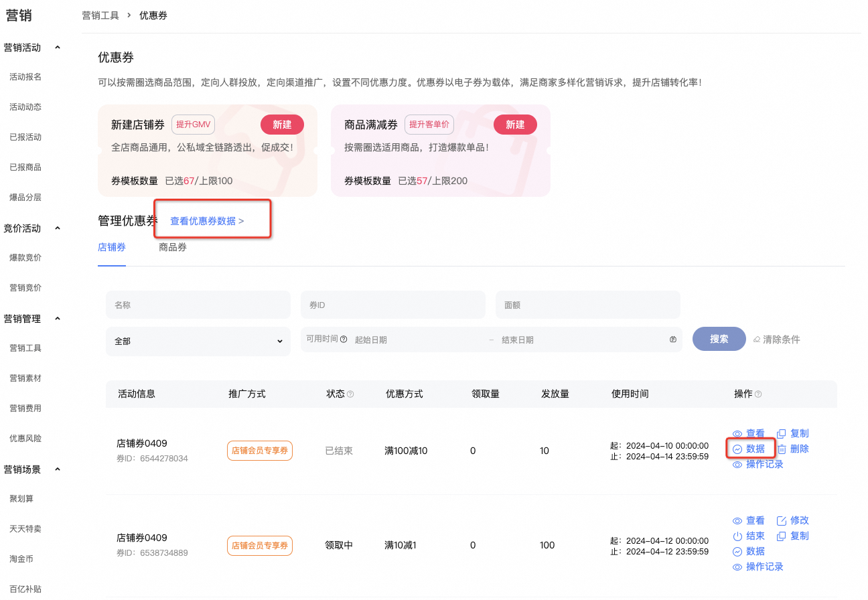Click the 提升客单价 tag
Image resolution: width=868 pixels, height=600 pixels.
point(429,125)
